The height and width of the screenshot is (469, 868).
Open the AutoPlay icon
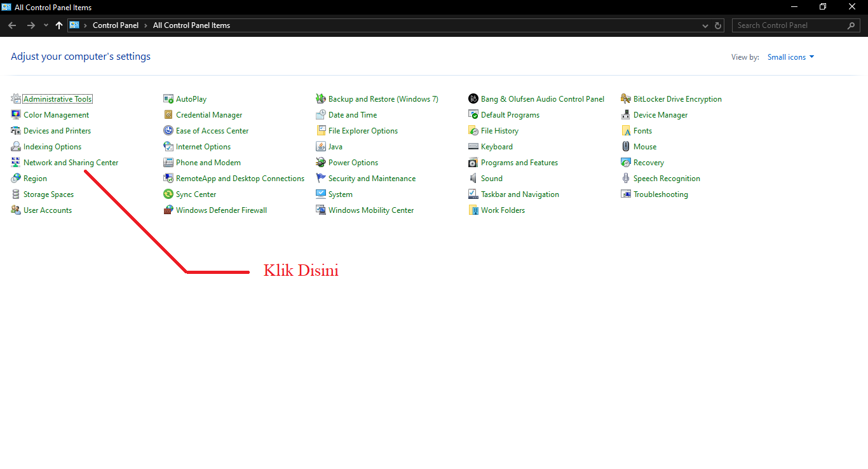[x=168, y=99]
